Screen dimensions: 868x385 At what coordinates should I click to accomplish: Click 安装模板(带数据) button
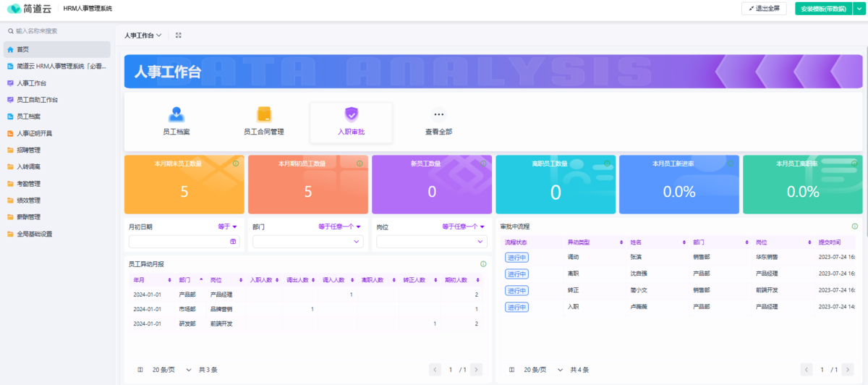tap(823, 9)
